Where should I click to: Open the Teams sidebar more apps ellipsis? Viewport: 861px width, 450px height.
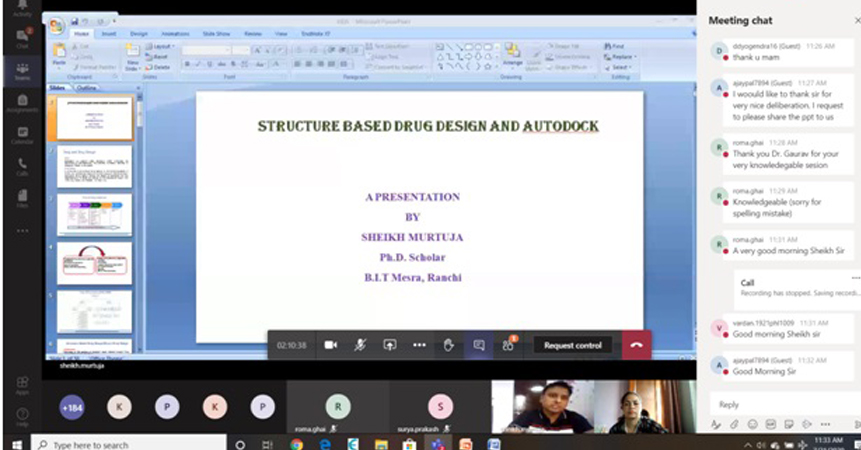(22, 231)
